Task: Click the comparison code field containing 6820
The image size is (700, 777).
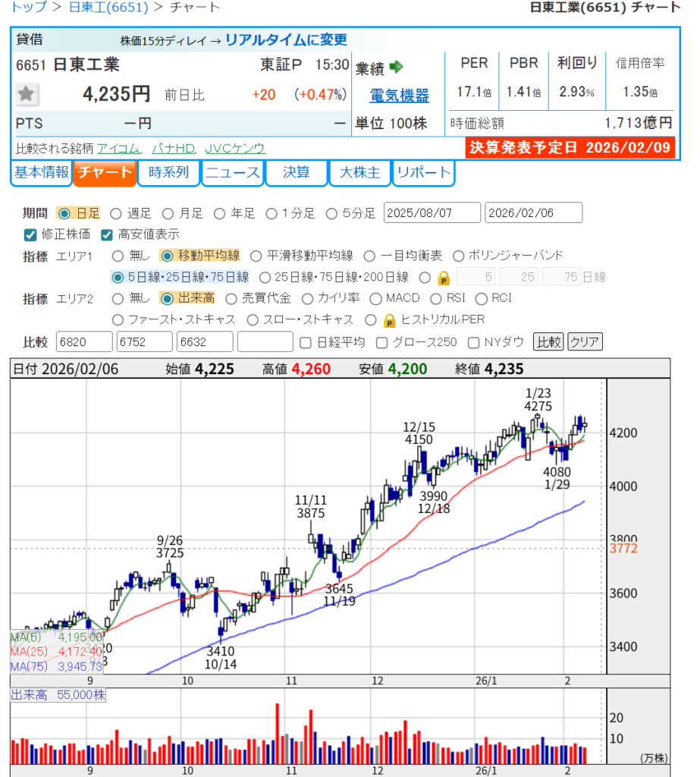Action: pos(84,342)
